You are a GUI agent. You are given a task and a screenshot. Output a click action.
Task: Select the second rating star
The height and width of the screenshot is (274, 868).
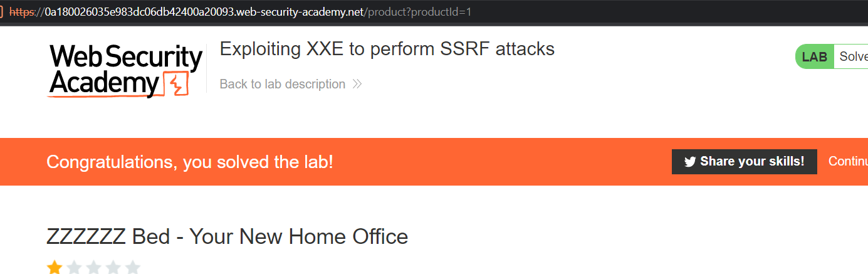click(x=75, y=268)
